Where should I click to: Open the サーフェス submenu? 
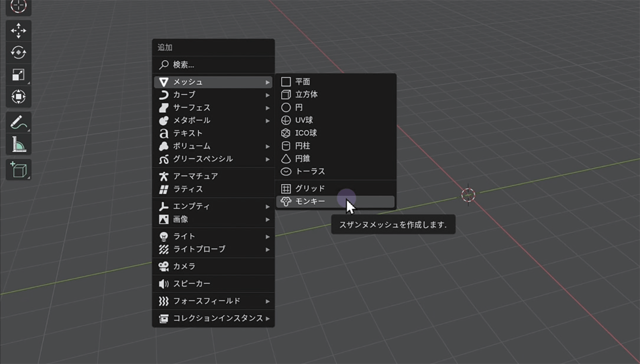tap(213, 108)
